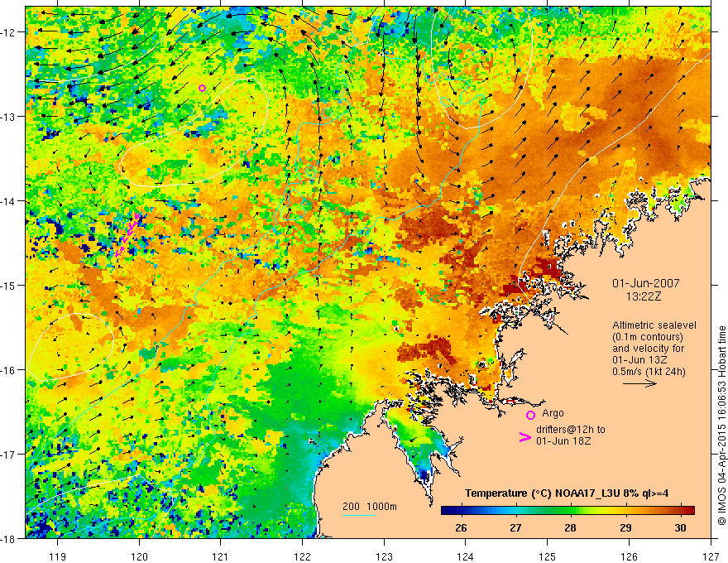Click the latitude axis label '-18'
The height and width of the screenshot is (563, 728).
(x=8, y=538)
